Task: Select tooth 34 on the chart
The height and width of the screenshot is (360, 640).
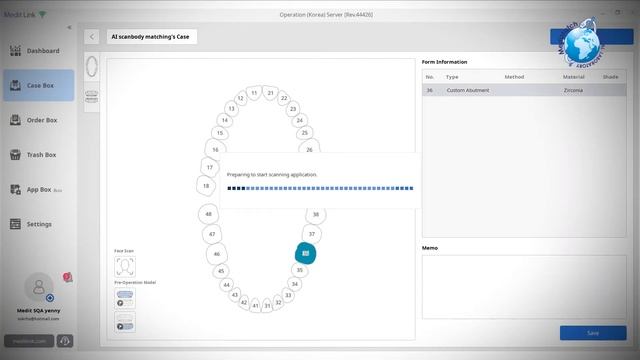Action: tap(295, 284)
